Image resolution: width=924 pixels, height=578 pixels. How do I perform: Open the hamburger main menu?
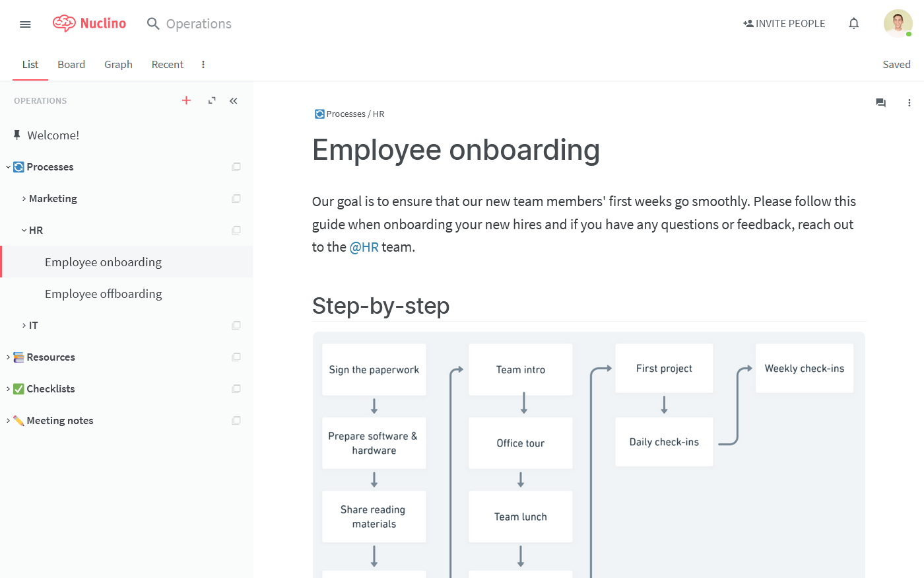[x=26, y=24]
